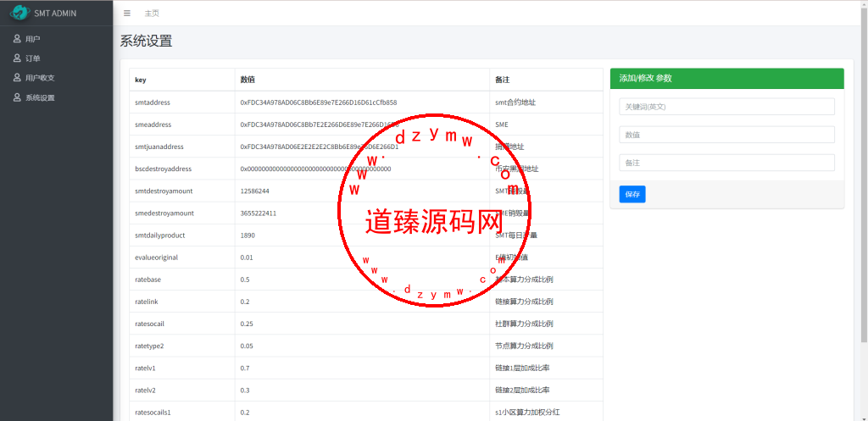The image size is (868, 421).
Task: Click the value 12586244
Action: [x=254, y=191]
